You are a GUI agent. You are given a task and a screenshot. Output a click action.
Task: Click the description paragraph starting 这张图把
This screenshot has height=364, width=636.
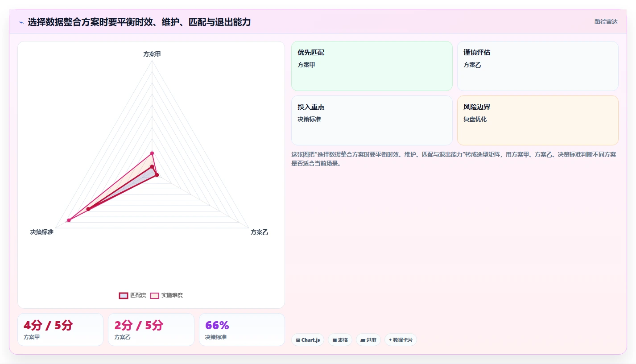click(454, 159)
